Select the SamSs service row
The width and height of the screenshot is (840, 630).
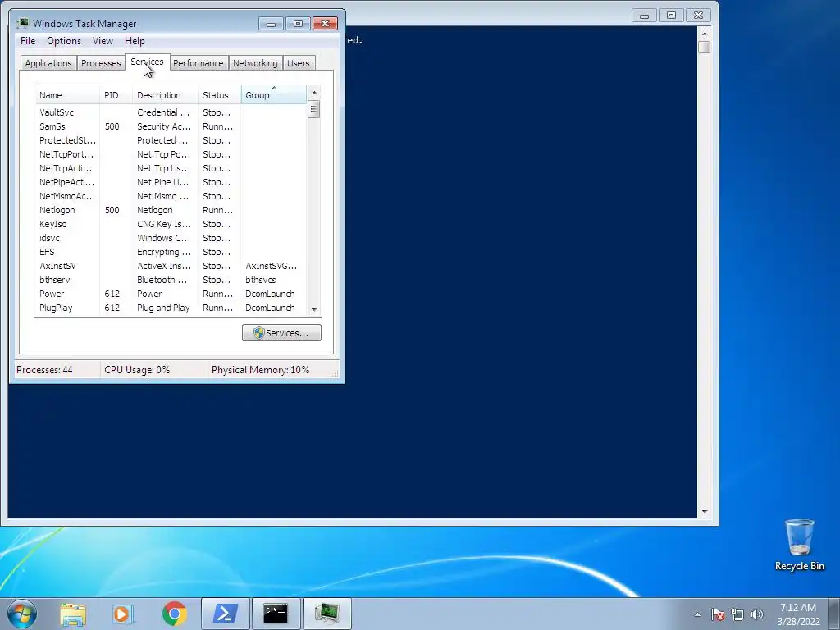click(x=171, y=126)
